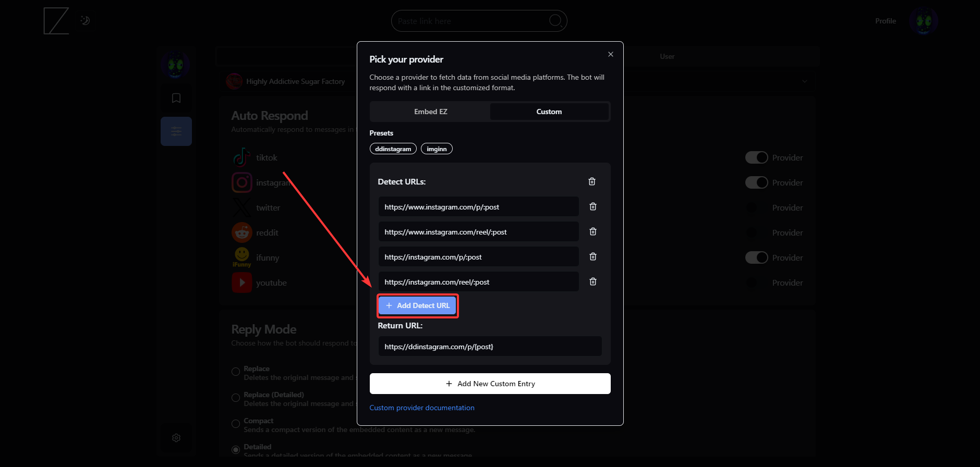Expand the Highly Addictive Sugar Factory dropdown
Viewport: 980px width, 467px height.
coord(804,81)
